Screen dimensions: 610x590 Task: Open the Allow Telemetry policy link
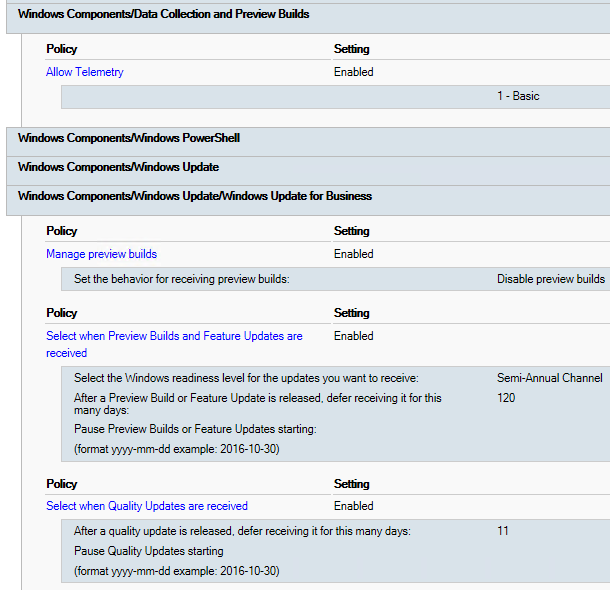point(84,72)
